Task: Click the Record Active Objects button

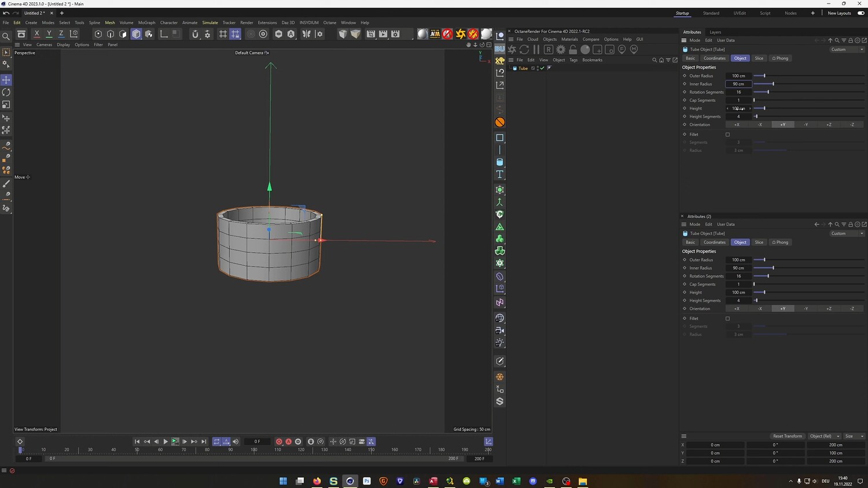Action: coord(279,442)
